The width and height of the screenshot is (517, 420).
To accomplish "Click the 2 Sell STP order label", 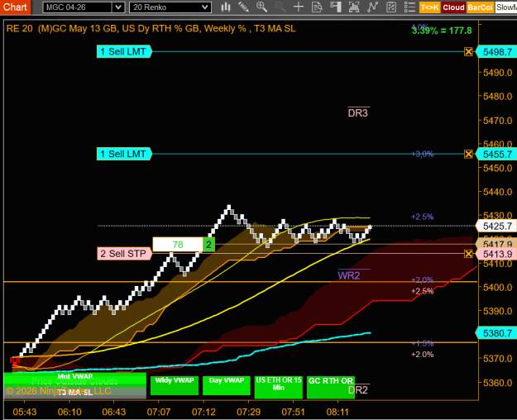I will coord(124,254).
